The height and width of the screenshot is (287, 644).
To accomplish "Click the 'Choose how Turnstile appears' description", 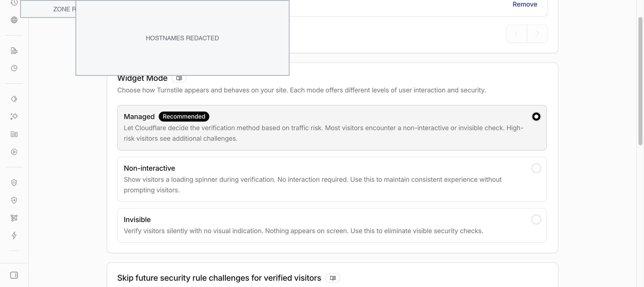I will pyautogui.click(x=302, y=90).
